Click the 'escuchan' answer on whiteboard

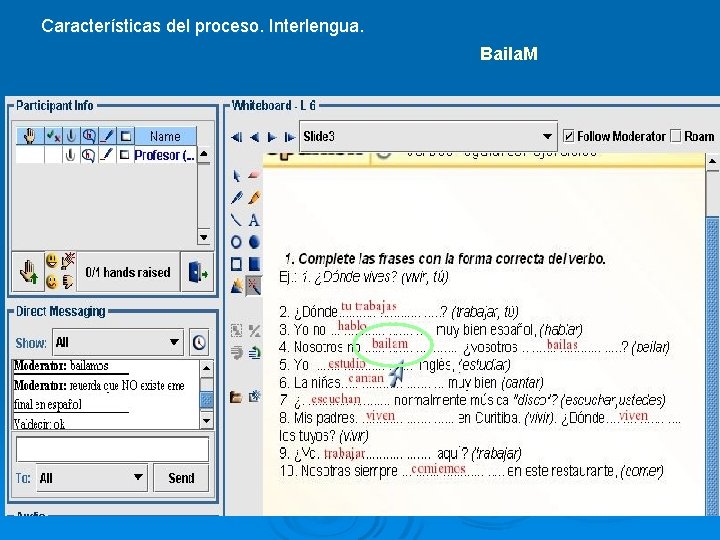[x=336, y=399]
